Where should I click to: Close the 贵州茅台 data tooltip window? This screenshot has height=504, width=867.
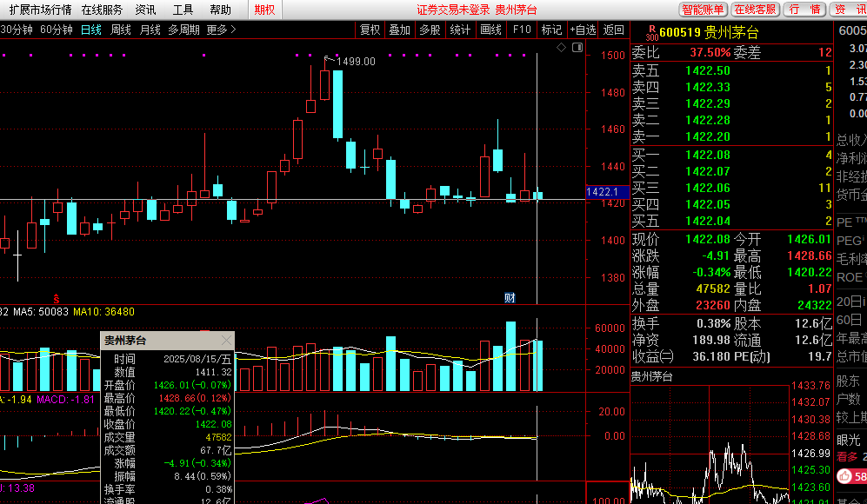click(x=227, y=341)
